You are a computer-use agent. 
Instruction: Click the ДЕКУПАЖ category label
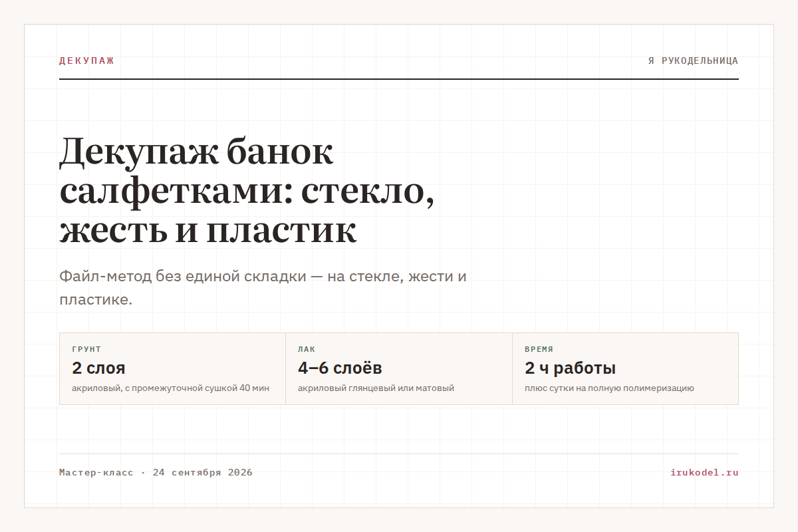coord(86,61)
